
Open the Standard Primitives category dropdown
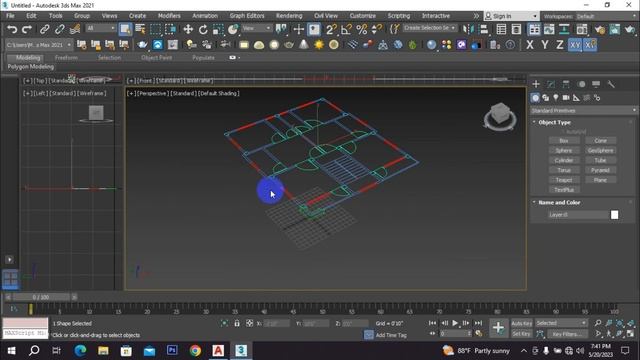[583, 111]
